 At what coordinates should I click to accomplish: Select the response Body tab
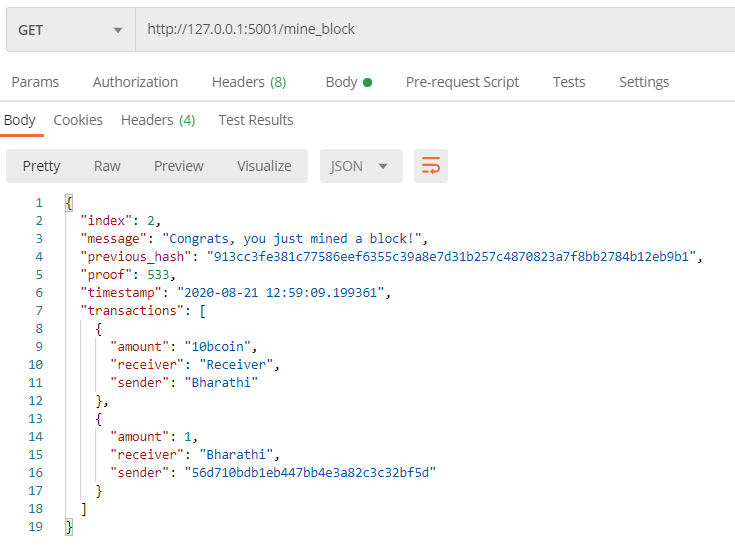pos(19,120)
